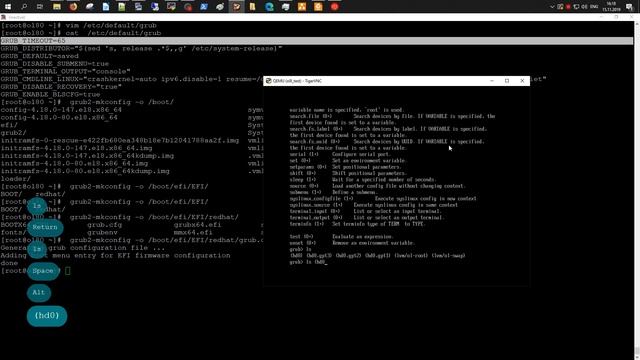The width and height of the screenshot is (640, 360).
Task: Launch Firefox from the taskbar
Action: pos(73,7)
